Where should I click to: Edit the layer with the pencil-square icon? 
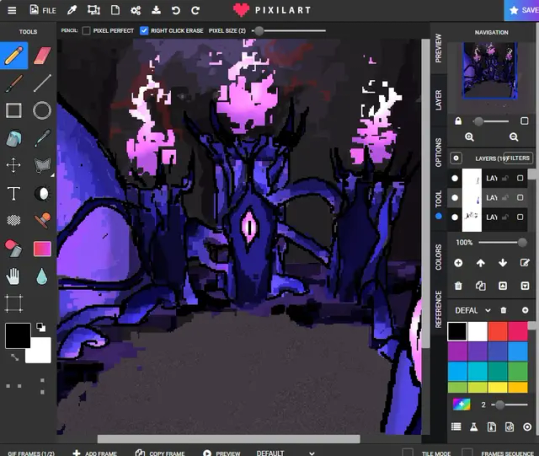click(x=525, y=263)
